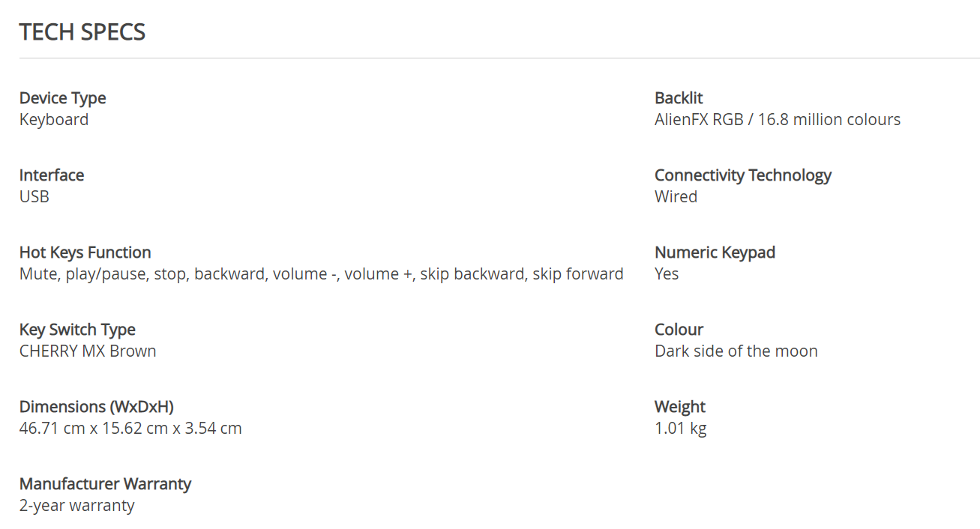Click the Dark side of the moon colour
This screenshot has height=529, width=980.
736,351
